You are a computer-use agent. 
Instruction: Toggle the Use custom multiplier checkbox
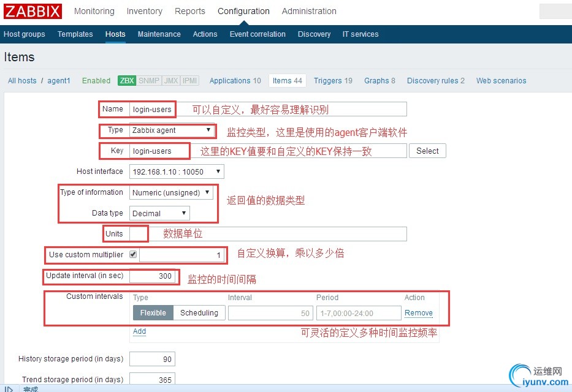click(133, 254)
